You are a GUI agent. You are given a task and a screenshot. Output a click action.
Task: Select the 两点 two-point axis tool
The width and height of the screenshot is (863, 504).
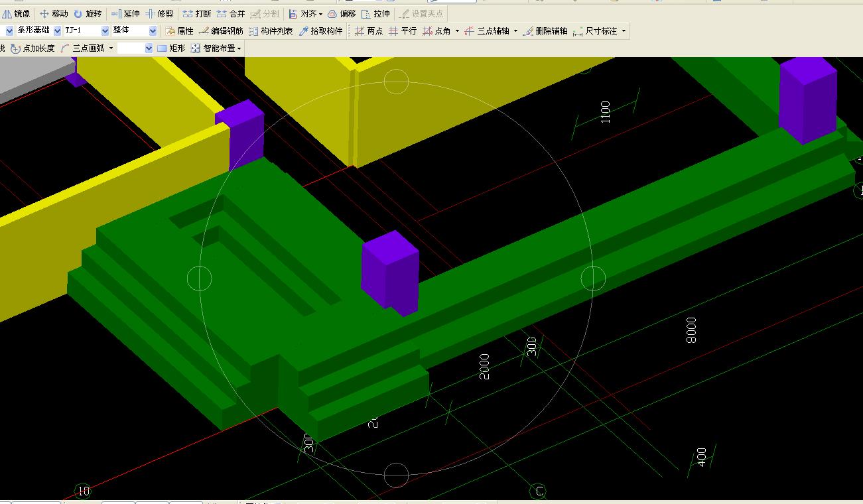pyautogui.click(x=368, y=31)
